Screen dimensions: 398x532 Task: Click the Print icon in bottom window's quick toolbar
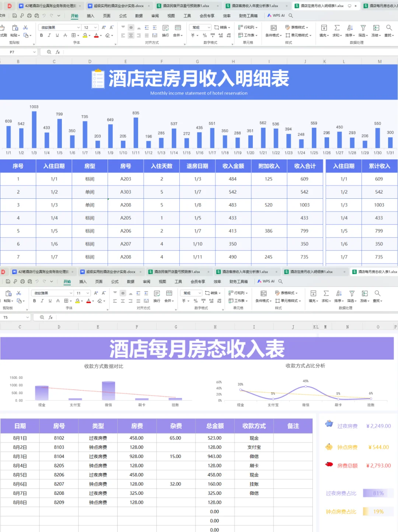22,281
